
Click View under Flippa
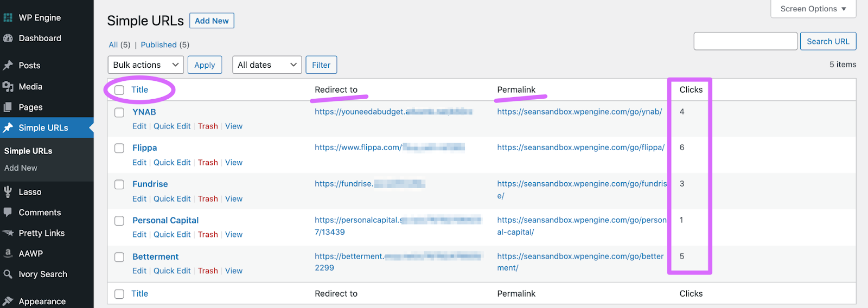[x=234, y=162]
